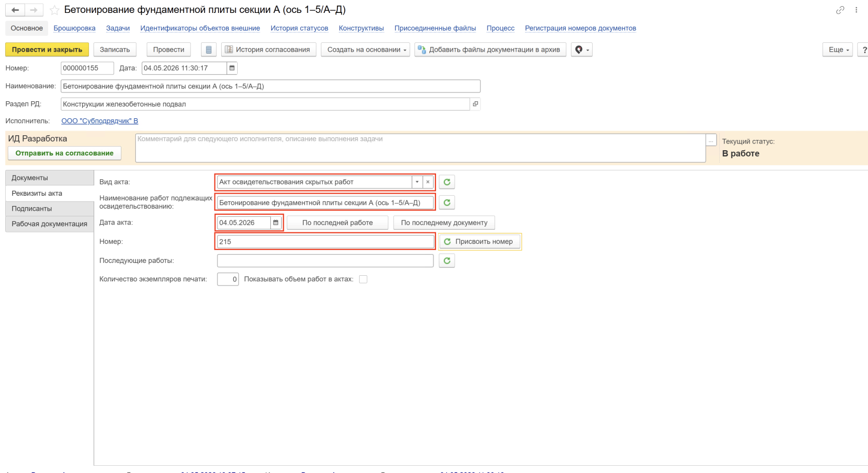Select the Реквизиты акта side tab
This screenshot has width=868, height=473.
pos(50,193)
